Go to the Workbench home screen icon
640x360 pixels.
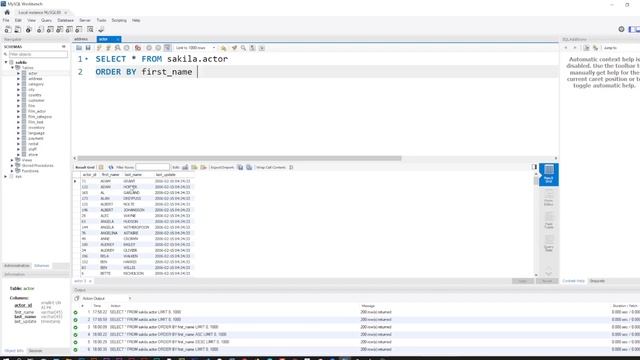[7, 12]
